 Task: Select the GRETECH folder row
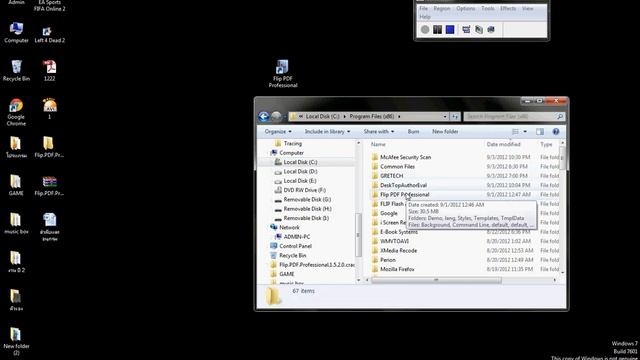(x=464, y=176)
